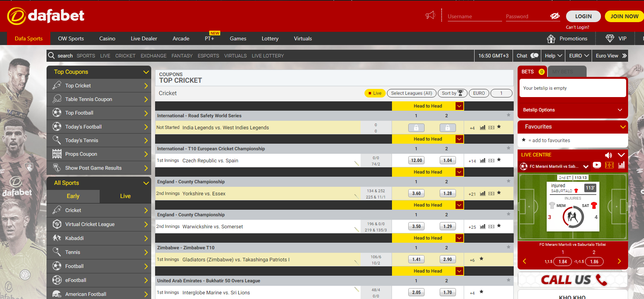Open the Promotions gift icon

tap(551, 39)
